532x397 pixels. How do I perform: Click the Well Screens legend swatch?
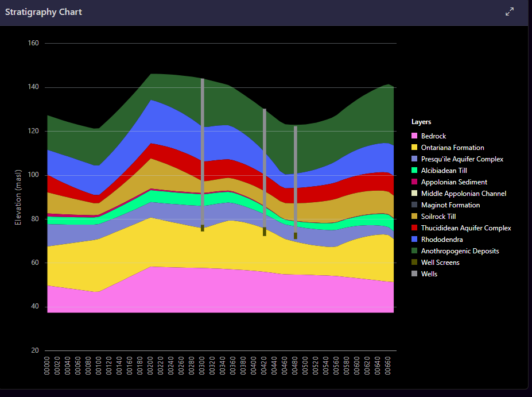coord(414,263)
